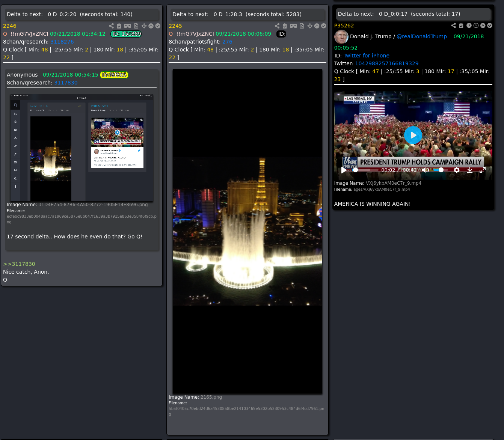Click post number P35262

coord(344,26)
